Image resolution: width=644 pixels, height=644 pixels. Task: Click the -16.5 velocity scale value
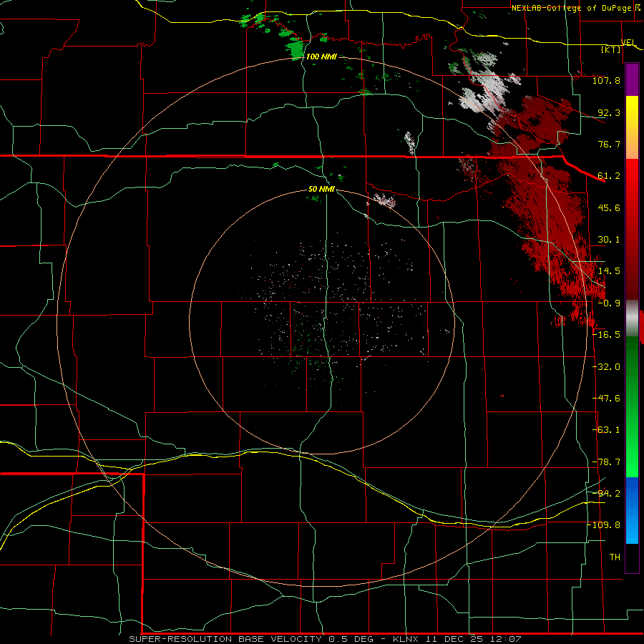tap(606, 335)
